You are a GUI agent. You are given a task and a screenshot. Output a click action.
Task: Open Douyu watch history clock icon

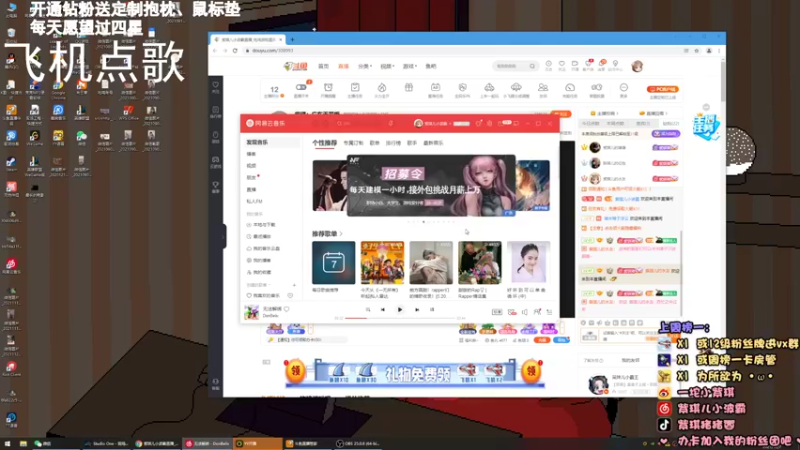click(x=548, y=65)
